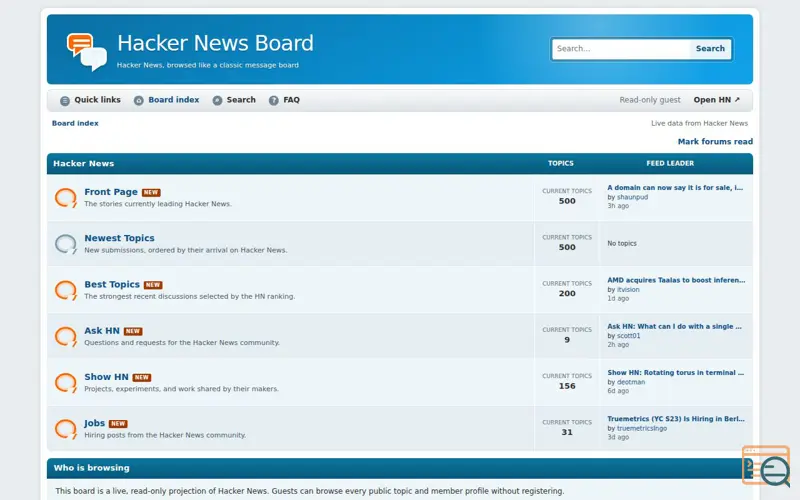Image resolution: width=800 pixels, height=500 pixels.
Task: Click the Jobs forum bubble icon
Action: [x=66, y=429]
